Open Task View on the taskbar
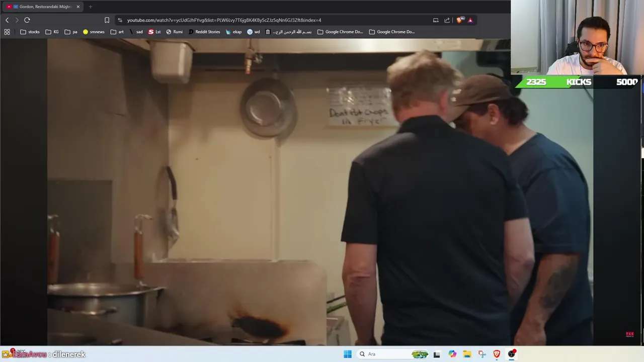644x362 pixels. (x=437, y=354)
